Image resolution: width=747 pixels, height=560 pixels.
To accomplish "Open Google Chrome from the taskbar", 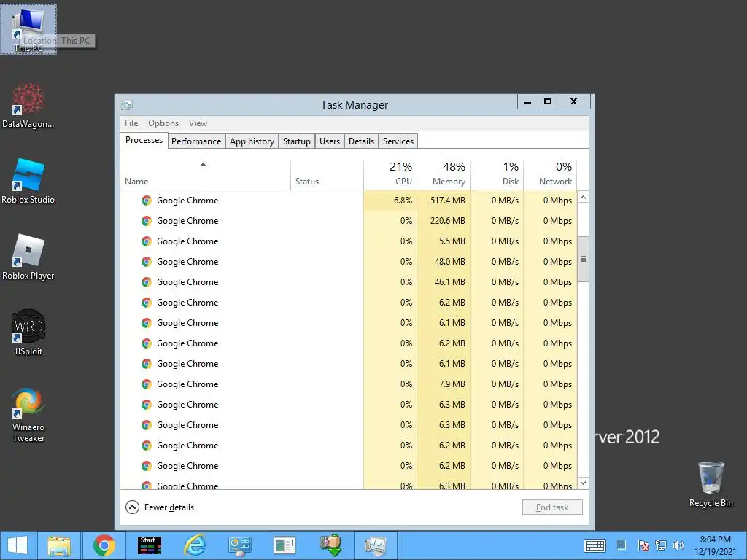I will (x=104, y=545).
